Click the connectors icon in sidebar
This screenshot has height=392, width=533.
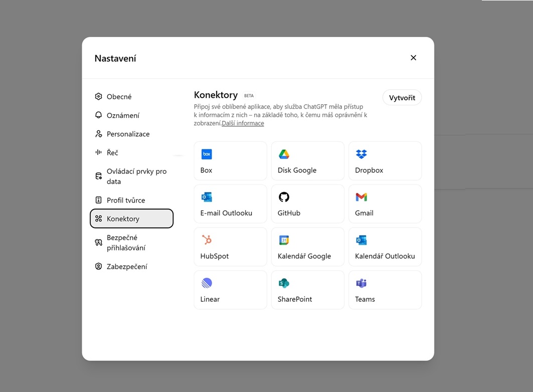[x=99, y=219]
